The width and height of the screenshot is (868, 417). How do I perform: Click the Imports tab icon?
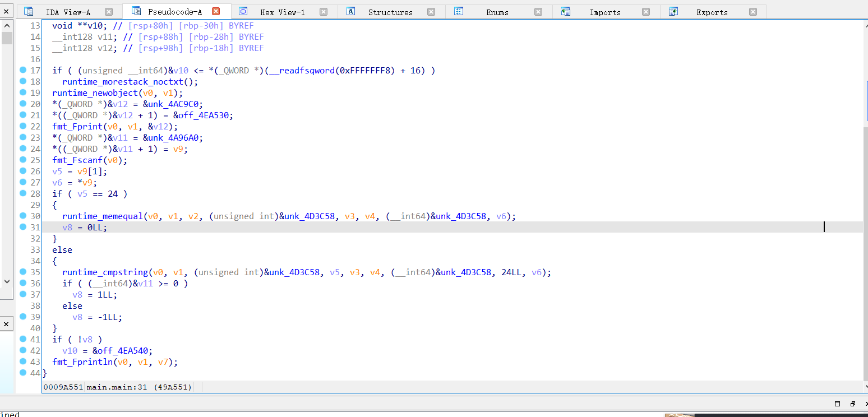point(566,12)
